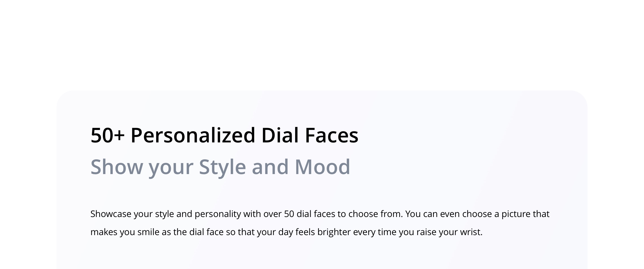Image resolution: width=644 pixels, height=269 pixels.
Task: Click the word 'Faces' in the heading
Action: 332,135
